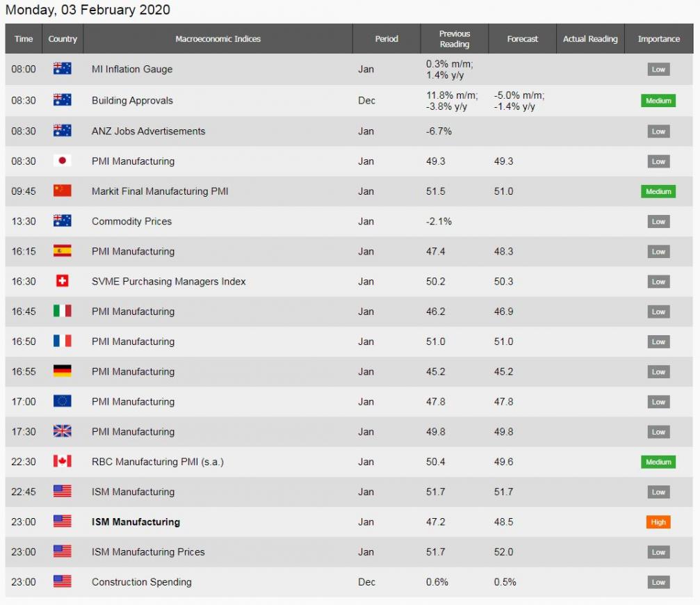Screen dimensions: 700x605
Task: Open the bold ISM Manufacturing entry
Action: (x=136, y=522)
